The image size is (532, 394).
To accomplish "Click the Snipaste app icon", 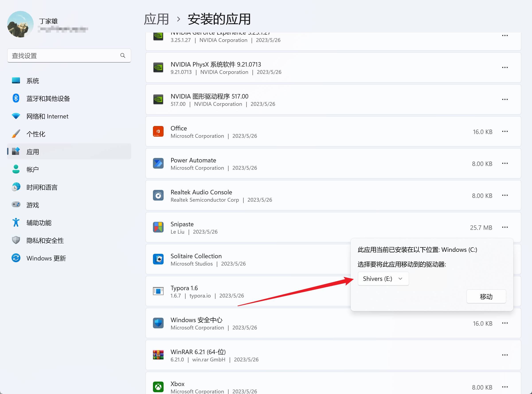I will [x=158, y=227].
